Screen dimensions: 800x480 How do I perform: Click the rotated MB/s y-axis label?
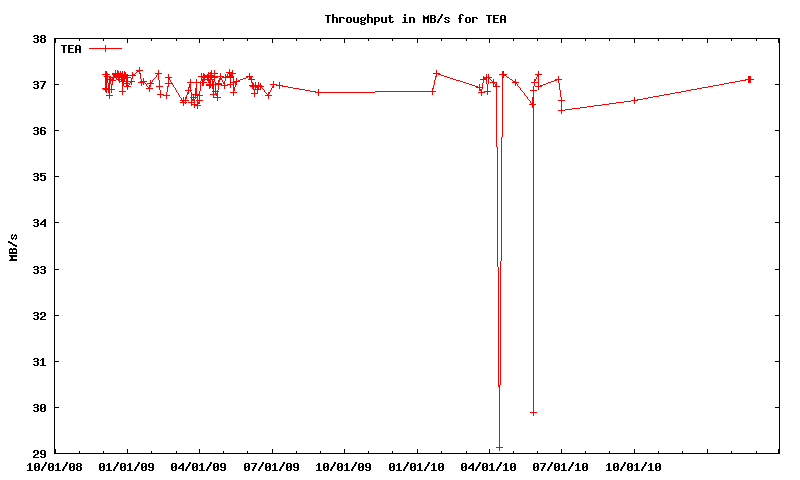click(13, 246)
